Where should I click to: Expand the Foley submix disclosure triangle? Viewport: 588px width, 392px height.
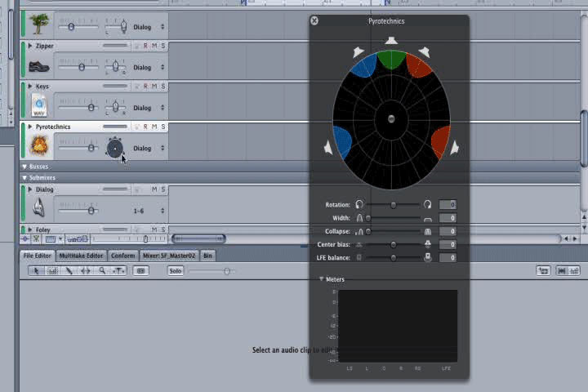[30, 229]
